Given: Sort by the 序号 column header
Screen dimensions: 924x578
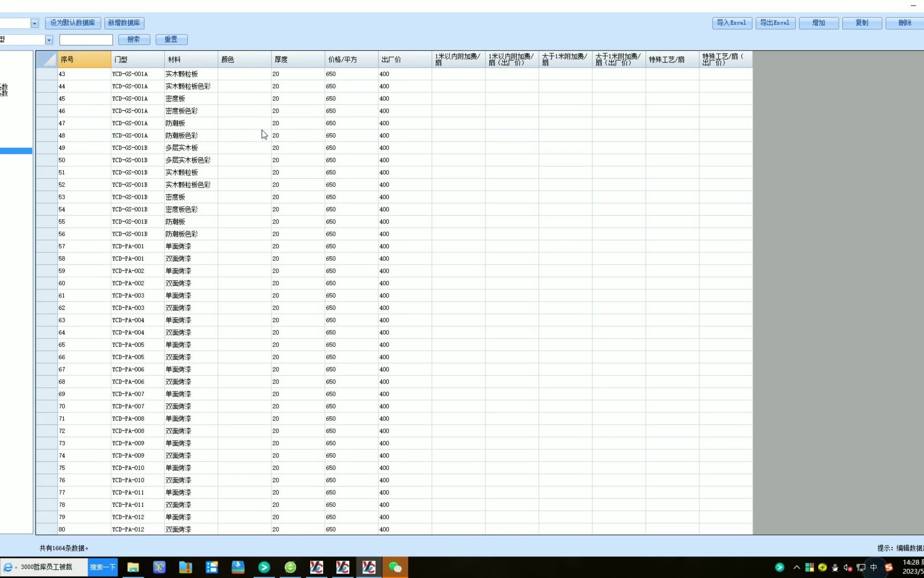Looking at the screenshot, I should (84, 59).
